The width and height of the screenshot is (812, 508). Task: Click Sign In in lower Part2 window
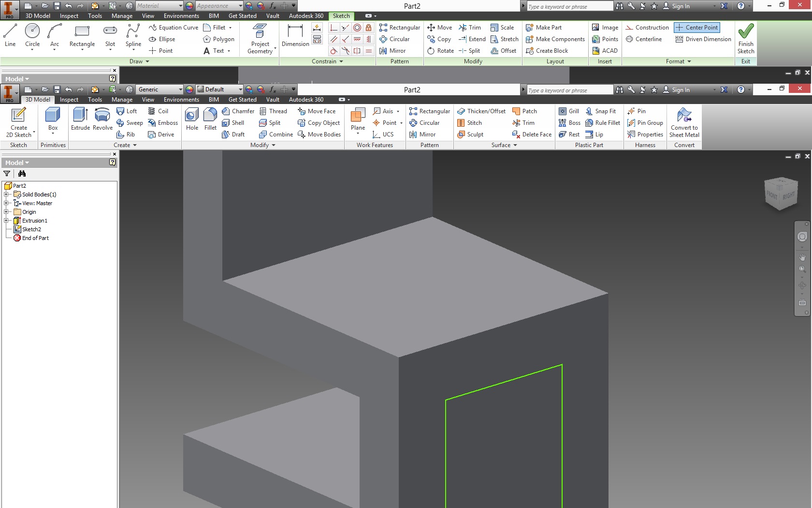coord(676,90)
